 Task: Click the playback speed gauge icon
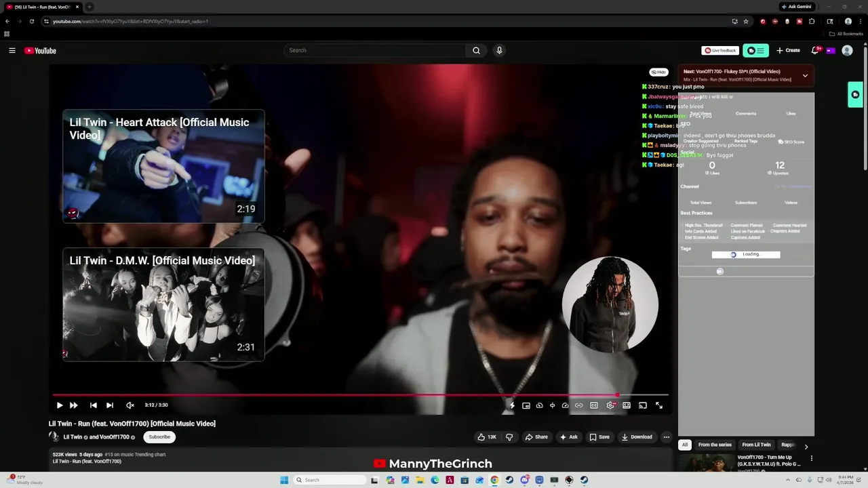coord(566,405)
